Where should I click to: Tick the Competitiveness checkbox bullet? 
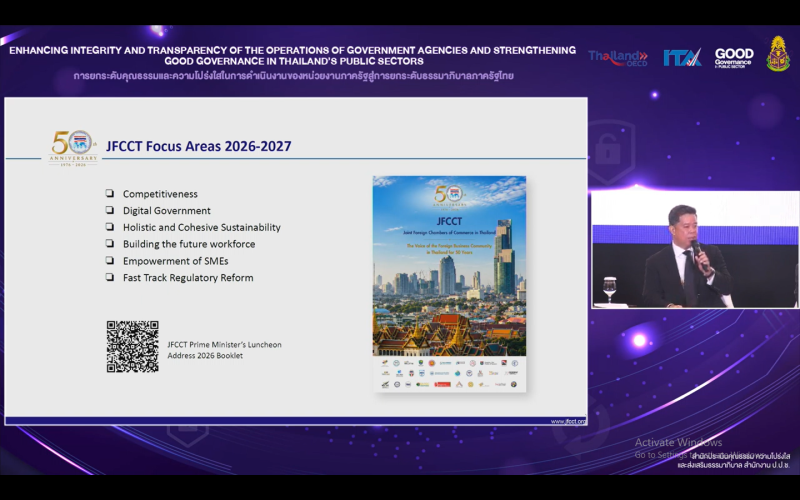(110, 193)
